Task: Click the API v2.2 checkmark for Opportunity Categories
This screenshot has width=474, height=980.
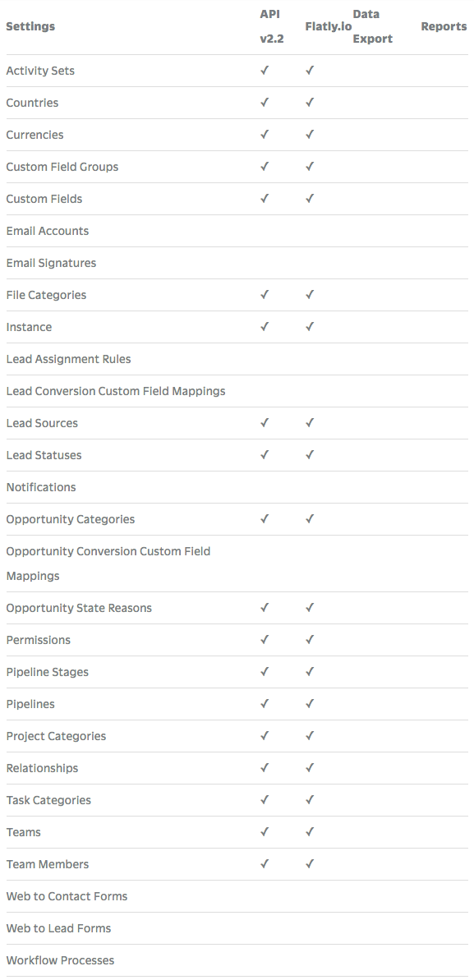Action: [x=265, y=519]
